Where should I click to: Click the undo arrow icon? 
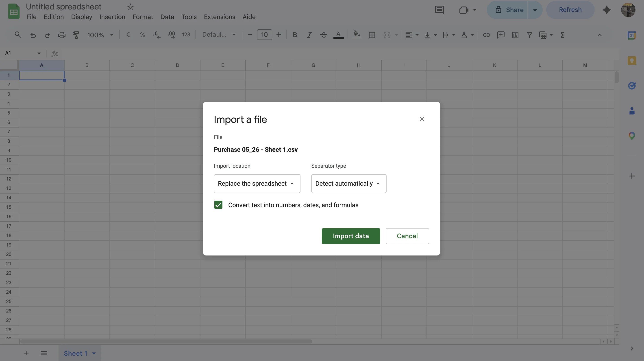click(x=33, y=35)
